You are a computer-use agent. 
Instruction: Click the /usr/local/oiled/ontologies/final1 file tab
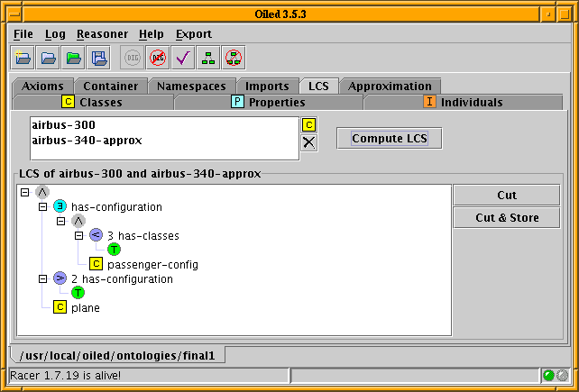click(x=117, y=355)
